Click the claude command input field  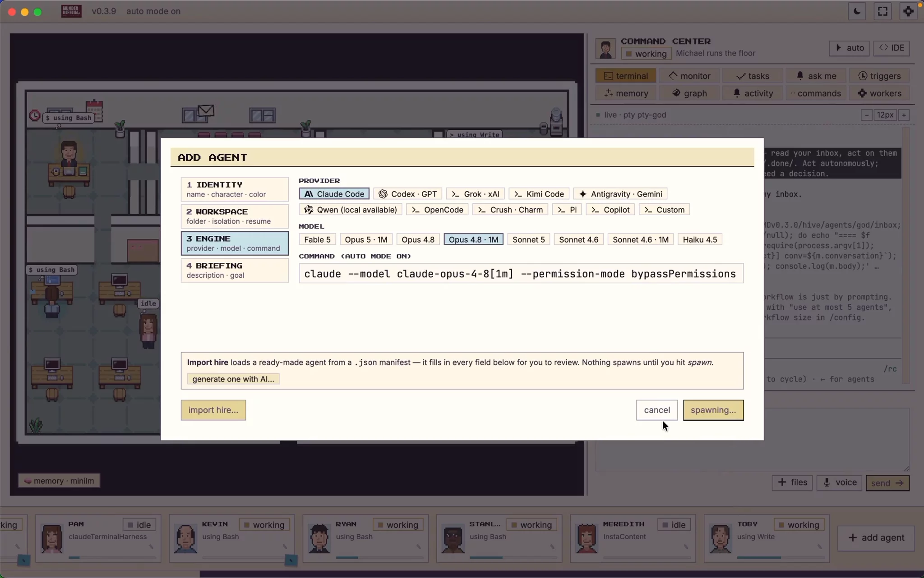521,274
